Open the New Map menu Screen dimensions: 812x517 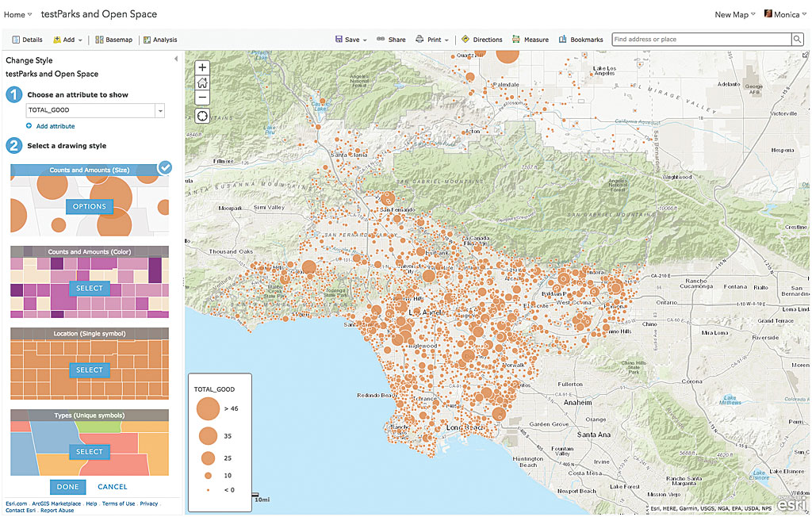[729, 13]
